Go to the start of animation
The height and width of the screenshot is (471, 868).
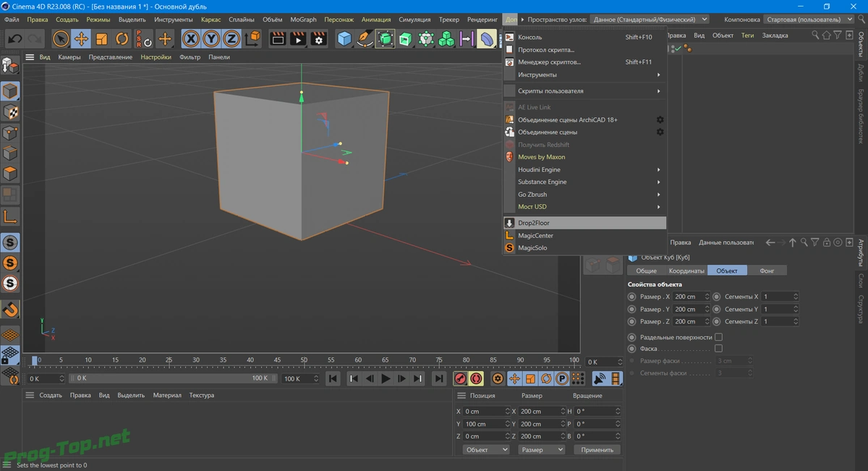(333, 378)
